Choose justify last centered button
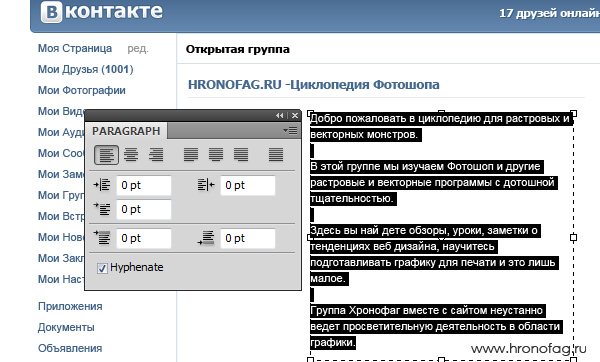 (x=216, y=155)
